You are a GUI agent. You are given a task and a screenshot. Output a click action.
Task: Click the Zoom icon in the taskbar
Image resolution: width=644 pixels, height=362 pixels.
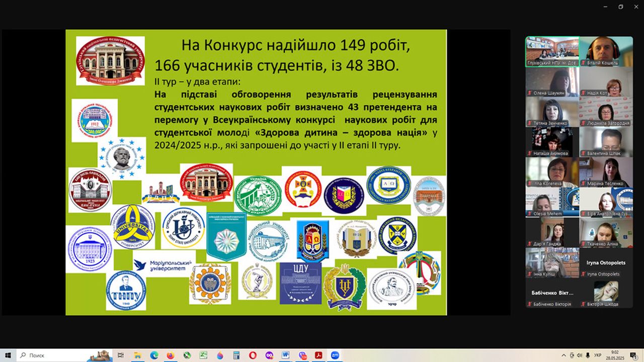[x=335, y=355]
